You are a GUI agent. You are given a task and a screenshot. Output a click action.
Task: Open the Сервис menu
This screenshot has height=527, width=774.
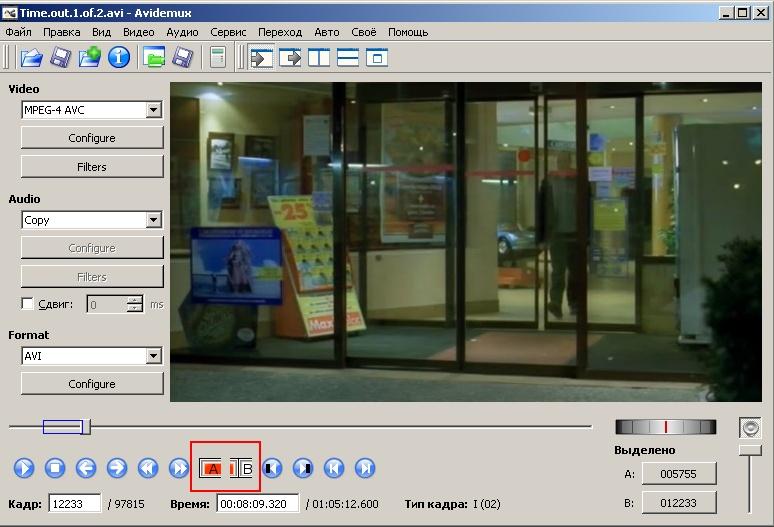pos(228,32)
